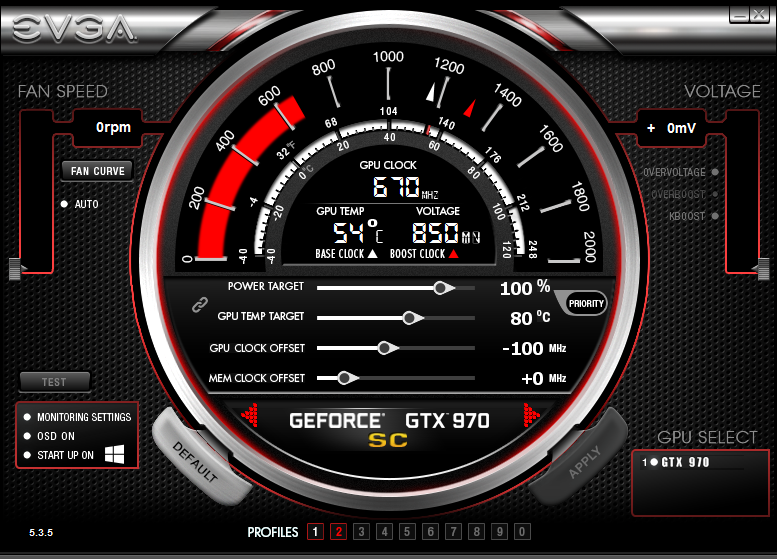Viewport: 777px width, 559px height.
Task: Click the GPU SELECT heading
Action: pyautogui.click(x=707, y=437)
